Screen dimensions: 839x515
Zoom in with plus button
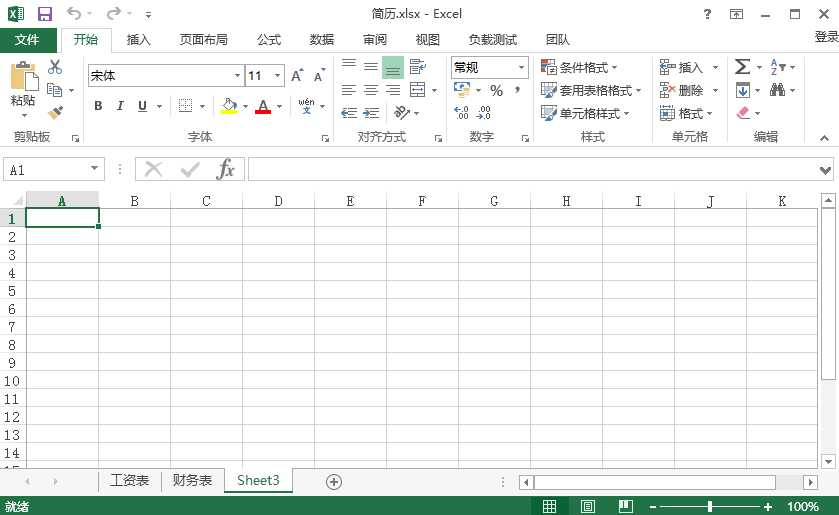(768, 506)
